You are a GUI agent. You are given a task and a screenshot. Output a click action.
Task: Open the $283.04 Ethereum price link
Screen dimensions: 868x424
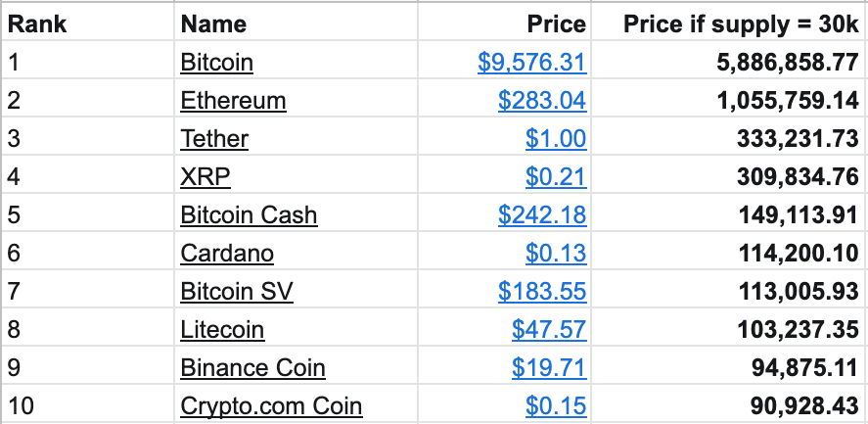click(542, 100)
